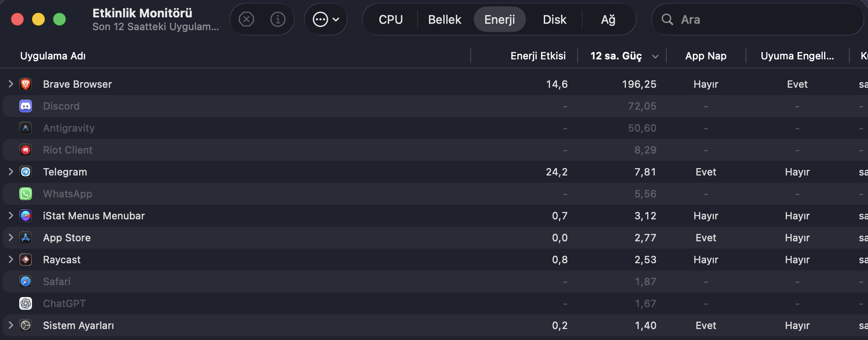
Task: Expand the App Store row
Action: (11, 237)
